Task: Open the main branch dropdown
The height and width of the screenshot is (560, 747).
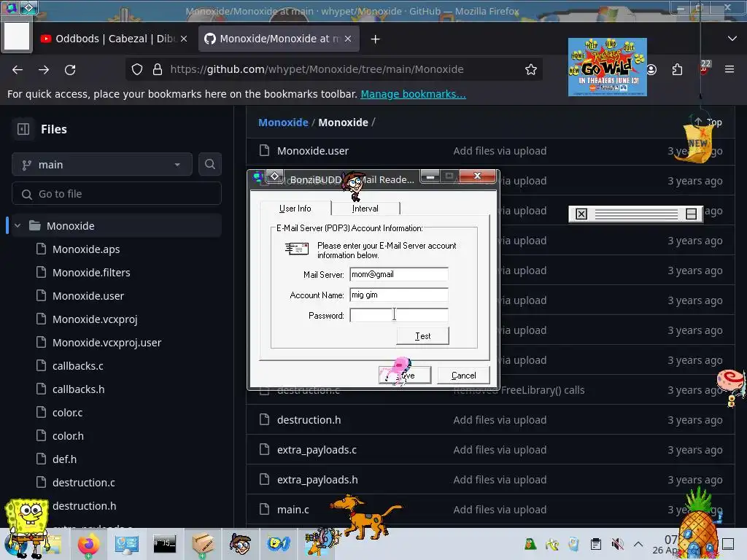Action: coord(102,165)
